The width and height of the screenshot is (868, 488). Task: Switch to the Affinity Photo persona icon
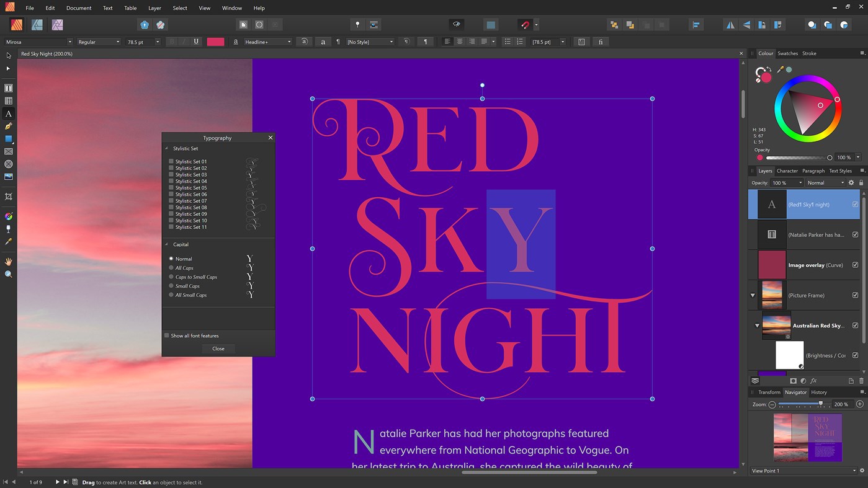tap(58, 25)
